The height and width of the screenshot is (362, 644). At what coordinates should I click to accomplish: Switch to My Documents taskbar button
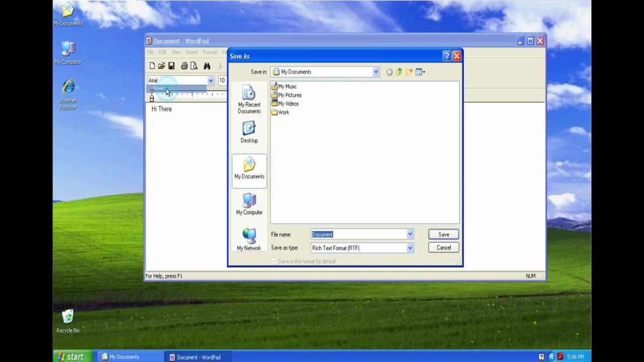click(130, 357)
